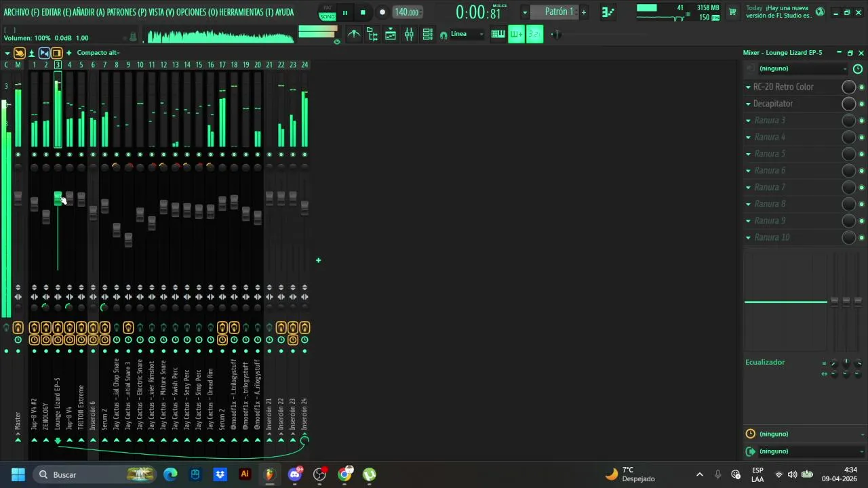
Task: Open RC-20 Retro Color slot menu arrow
Action: (748, 87)
